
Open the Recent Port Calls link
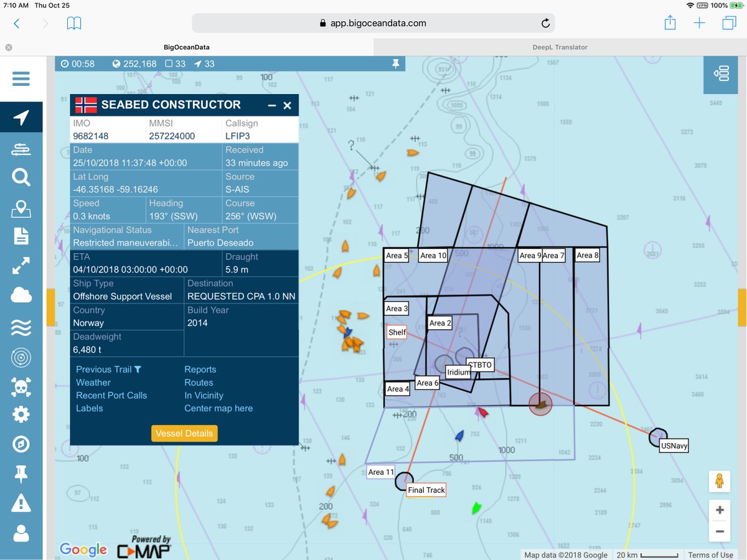[111, 396]
